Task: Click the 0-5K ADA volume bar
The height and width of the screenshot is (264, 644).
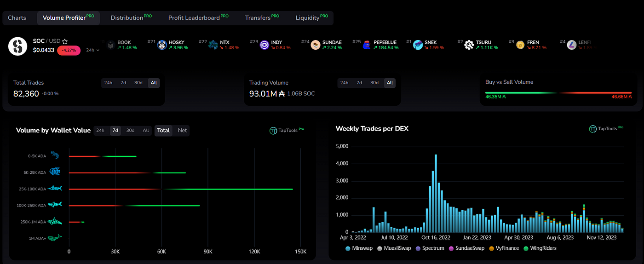Action: point(103,156)
